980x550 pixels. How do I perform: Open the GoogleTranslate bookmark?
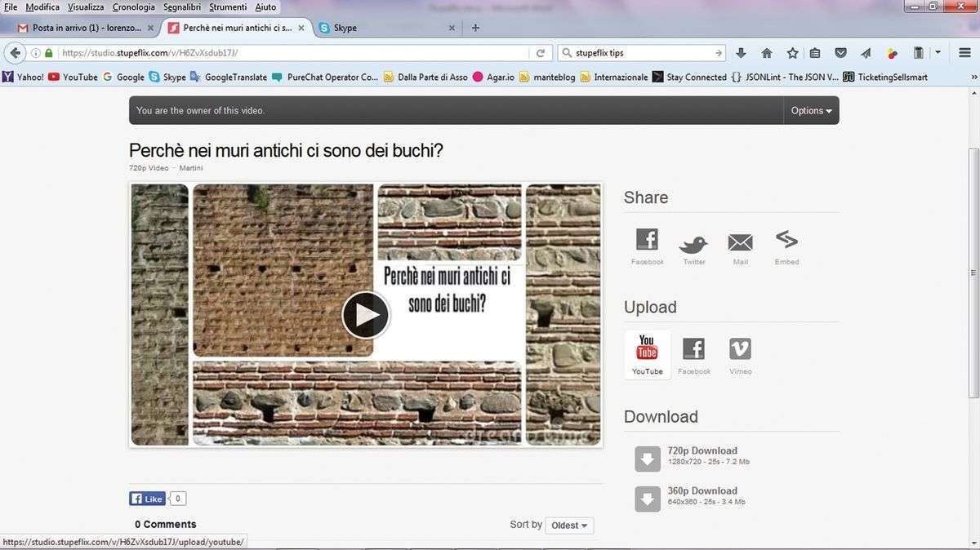tap(229, 78)
